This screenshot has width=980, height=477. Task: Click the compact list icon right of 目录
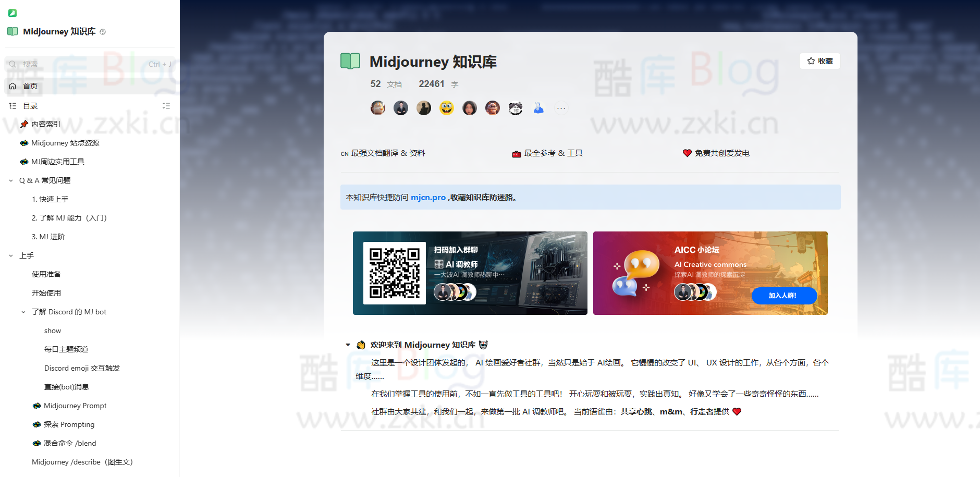(166, 105)
